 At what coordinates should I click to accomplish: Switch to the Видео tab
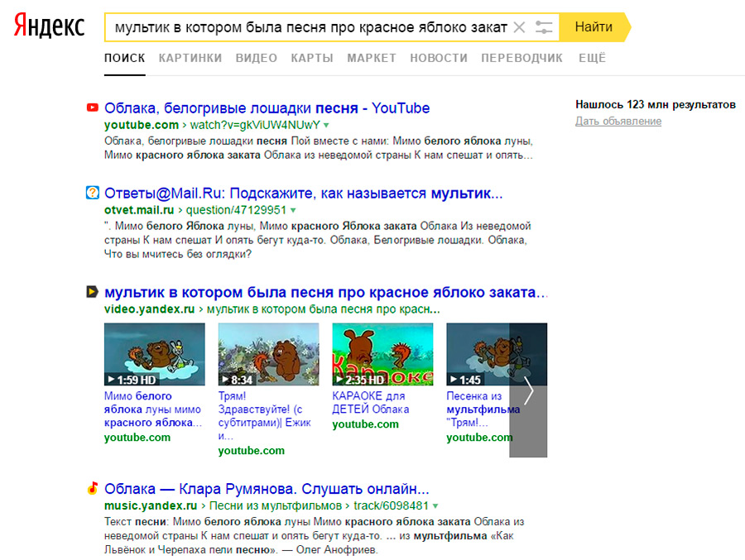pos(256,58)
